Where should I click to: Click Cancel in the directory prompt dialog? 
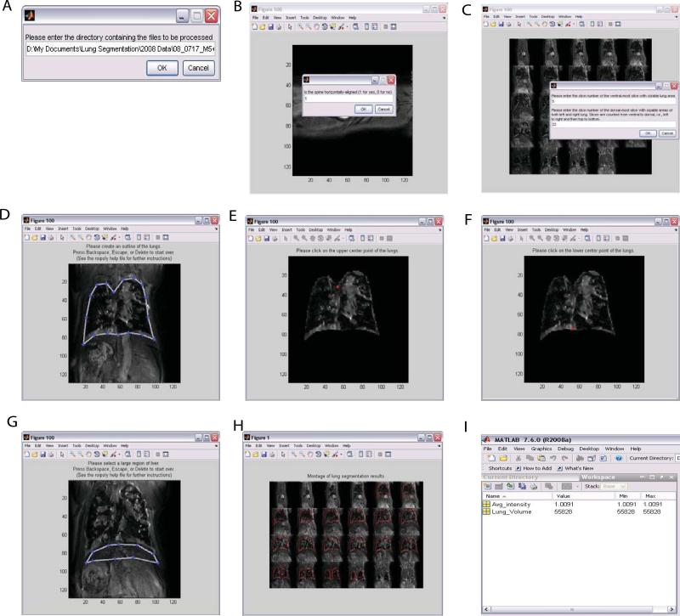(x=199, y=68)
